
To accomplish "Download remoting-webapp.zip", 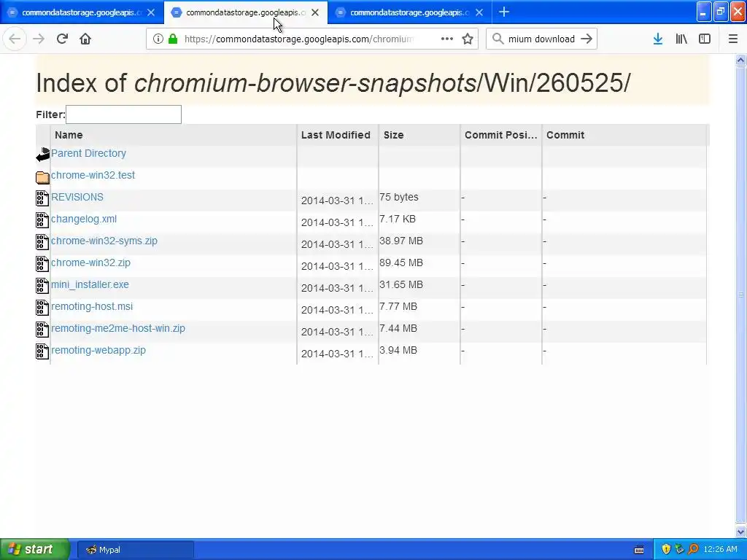I will [x=98, y=351].
